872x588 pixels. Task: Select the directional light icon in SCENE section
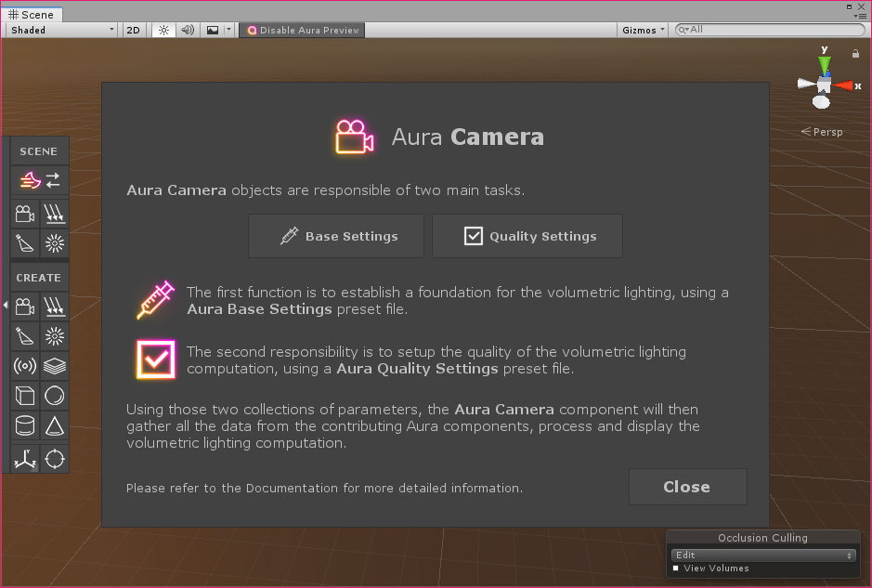pos(55,214)
